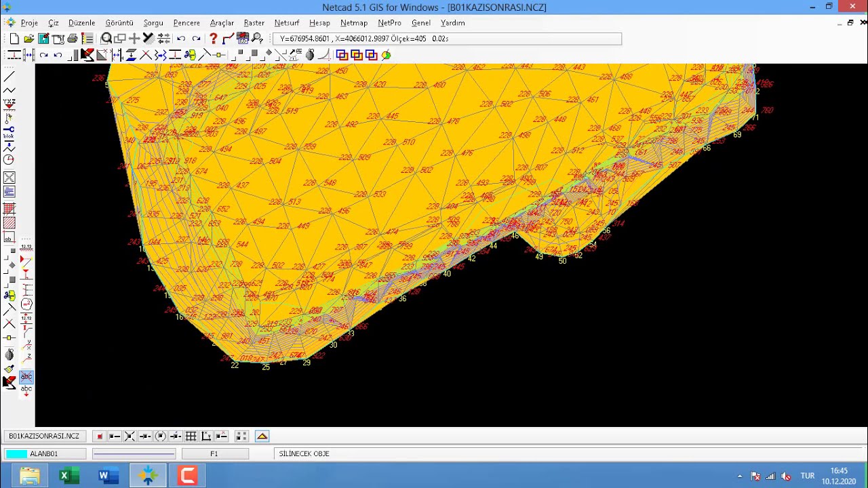Open the Netsurf menu
The image size is (868, 488).
point(287,23)
